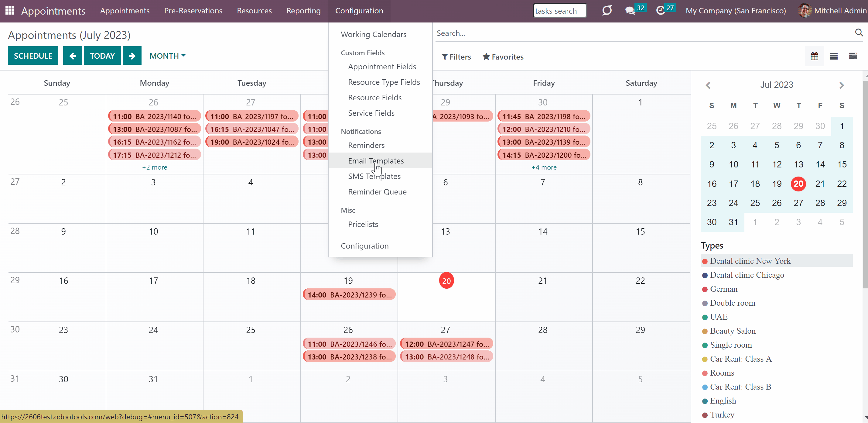Open Favorites star menu
Viewport: 868px width, 423px height.
click(x=503, y=57)
